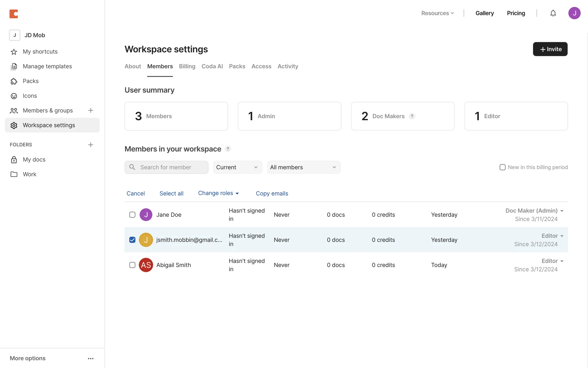This screenshot has width=588, height=368.
Task: Create new folder with plus icon
Action: coord(90,145)
